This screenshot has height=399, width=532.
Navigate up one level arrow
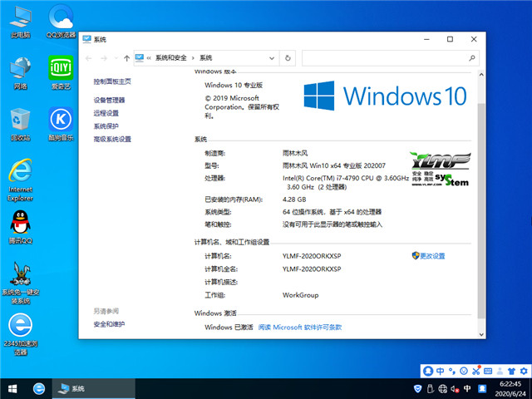[x=126, y=58]
